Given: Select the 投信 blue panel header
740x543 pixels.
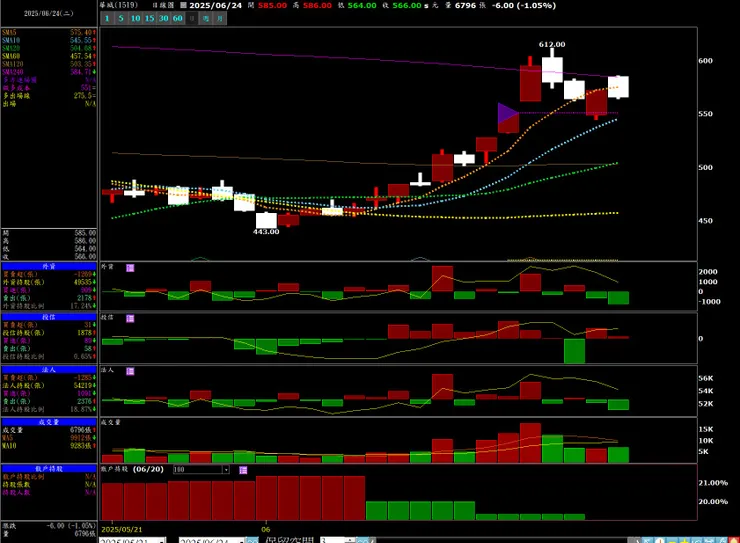Looking at the screenshot, I should click(x=49, y=317).
